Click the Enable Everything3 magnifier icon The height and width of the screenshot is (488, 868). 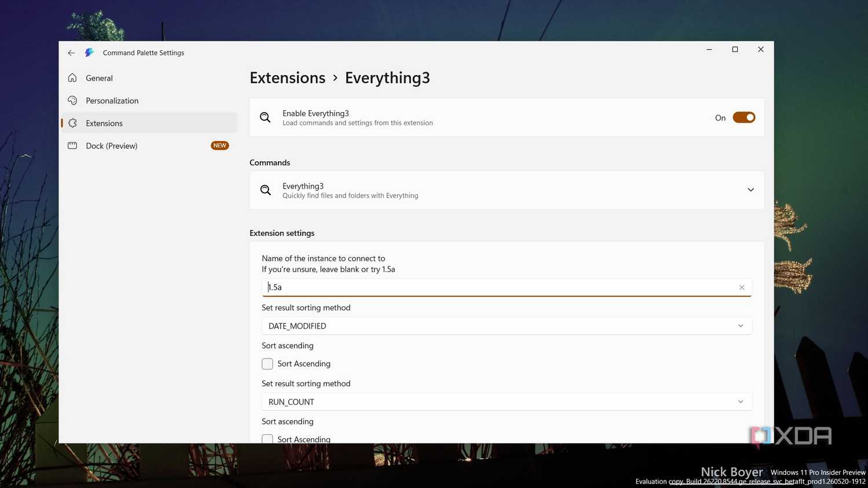click(x=265, y=117)
